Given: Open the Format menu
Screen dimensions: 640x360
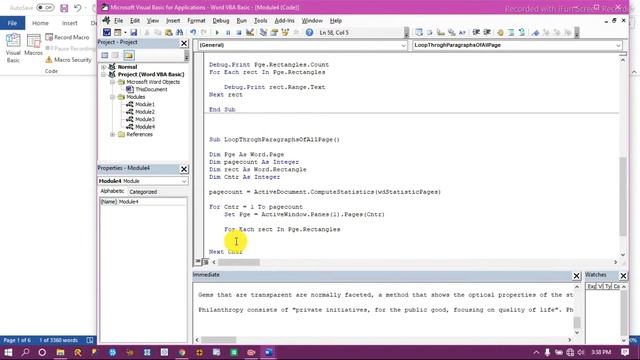Looking at the screenshot, I should (196, 20).
